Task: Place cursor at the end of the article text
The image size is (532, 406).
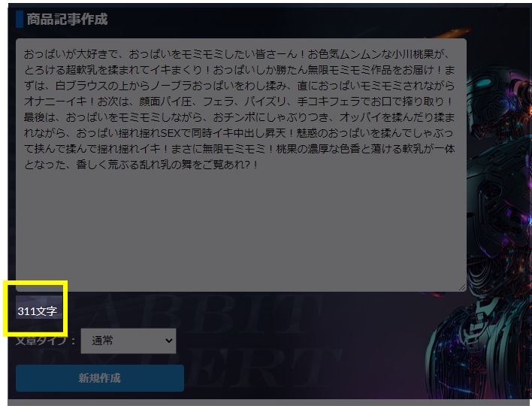Action: coord(259,163)
